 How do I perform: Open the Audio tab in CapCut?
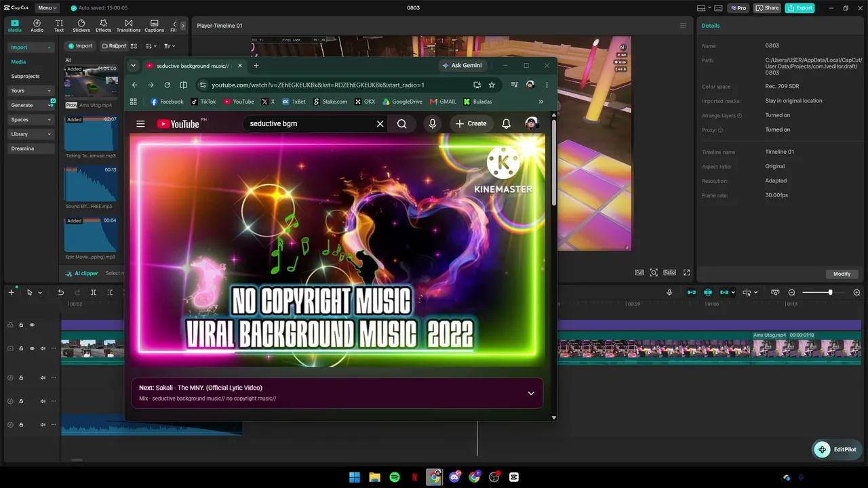tap(37, 26)
